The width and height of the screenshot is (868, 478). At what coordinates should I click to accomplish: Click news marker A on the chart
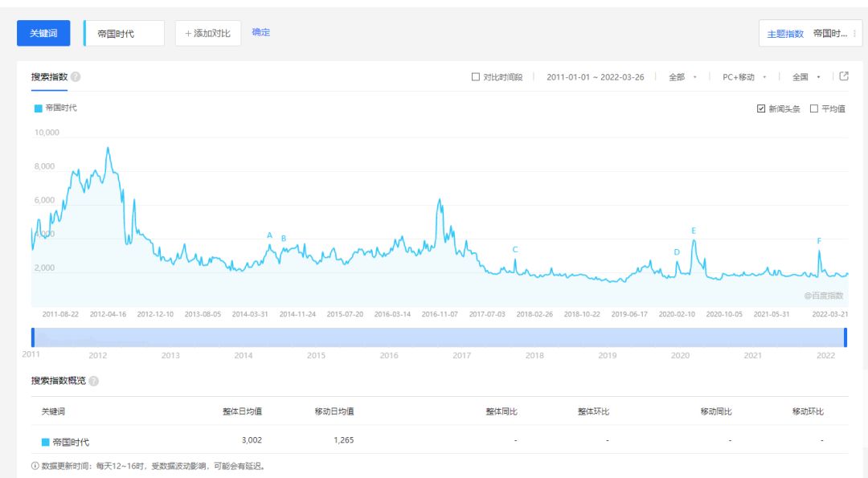pos(270,236)
